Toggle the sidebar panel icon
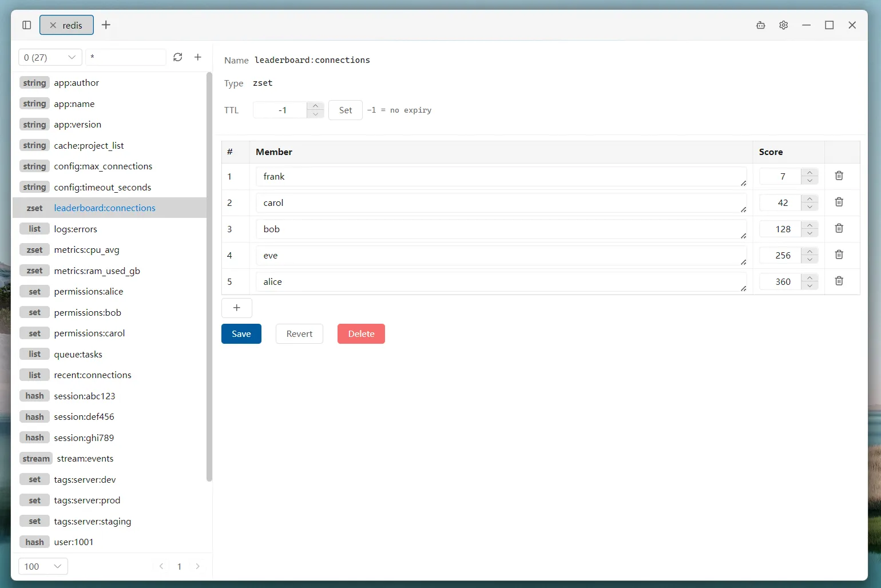The width and height of the screenshot is (881, 588). [x=26, y=25]
